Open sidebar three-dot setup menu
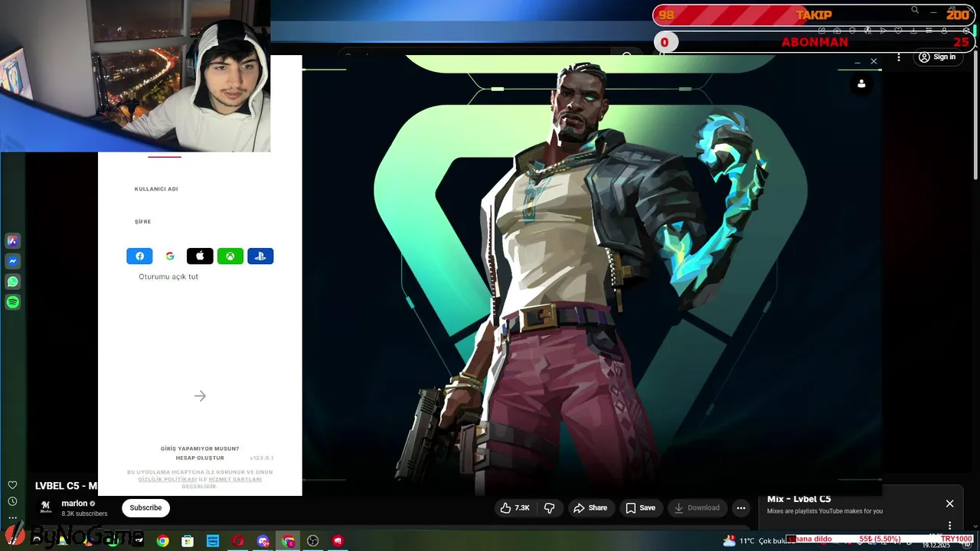The image size is (980, 551). coord(12,518)
